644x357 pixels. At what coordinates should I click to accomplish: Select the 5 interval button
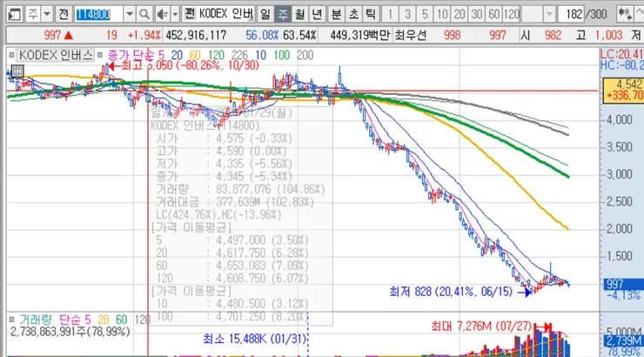coord(425,15)
